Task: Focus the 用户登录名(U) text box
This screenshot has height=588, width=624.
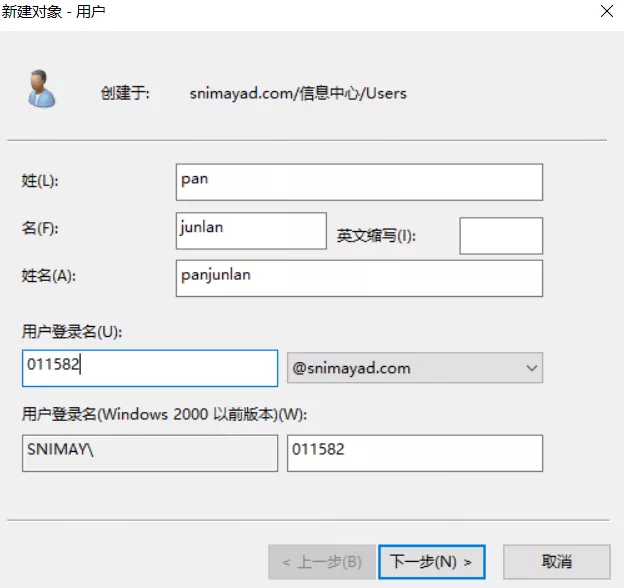Action: click(149, 368)
